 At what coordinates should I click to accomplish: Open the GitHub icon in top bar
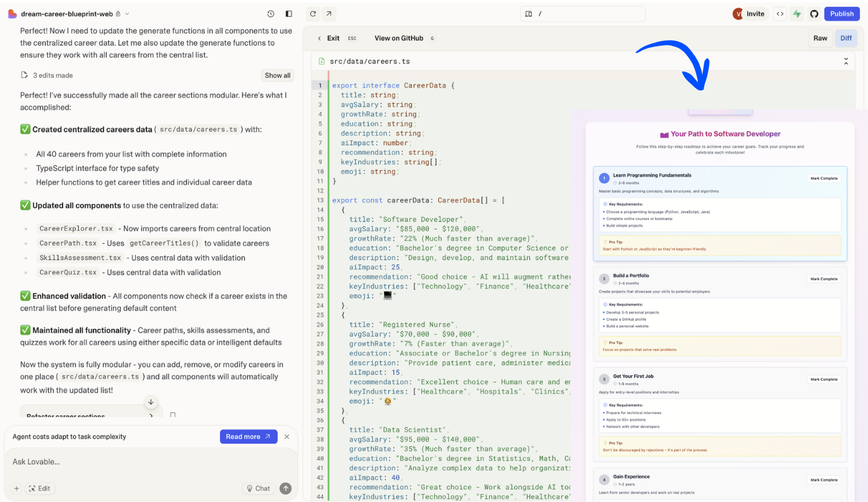click(814, 14)
